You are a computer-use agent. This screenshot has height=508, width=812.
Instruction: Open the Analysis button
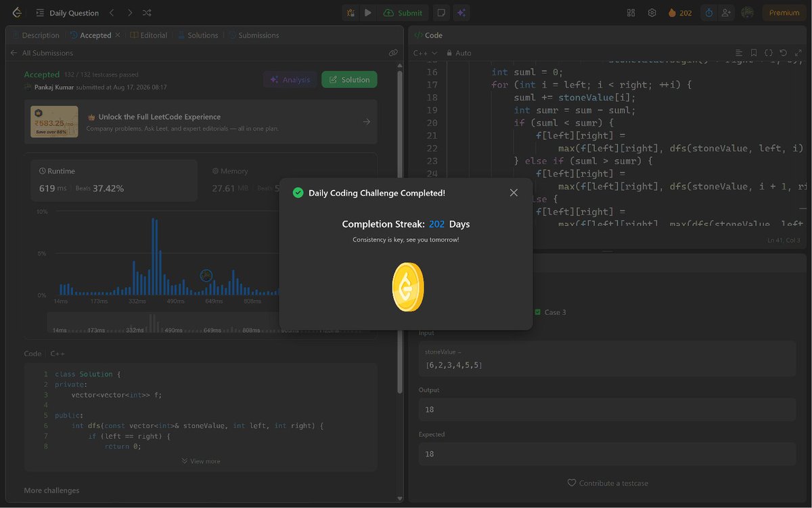[290, 80]
